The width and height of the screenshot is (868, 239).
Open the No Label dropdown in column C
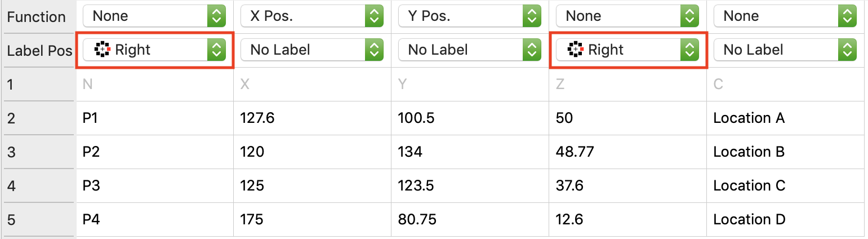tap(785, 50)
